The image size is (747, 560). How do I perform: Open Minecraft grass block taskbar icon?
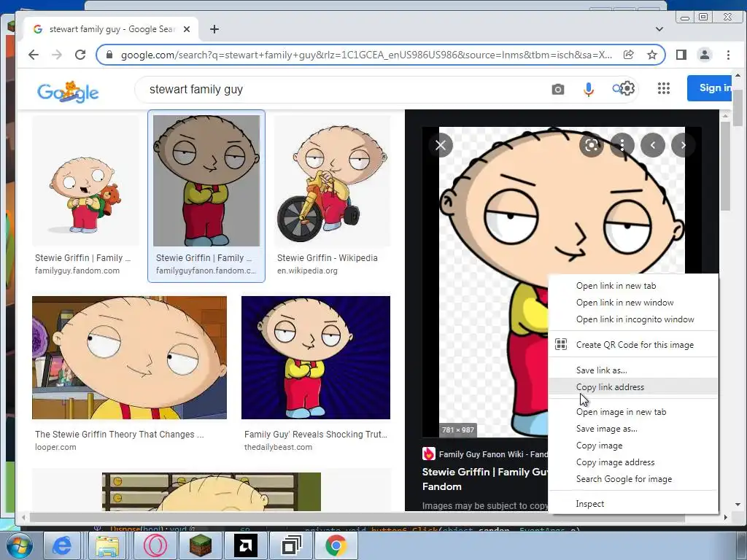click(x=201, y=545)
